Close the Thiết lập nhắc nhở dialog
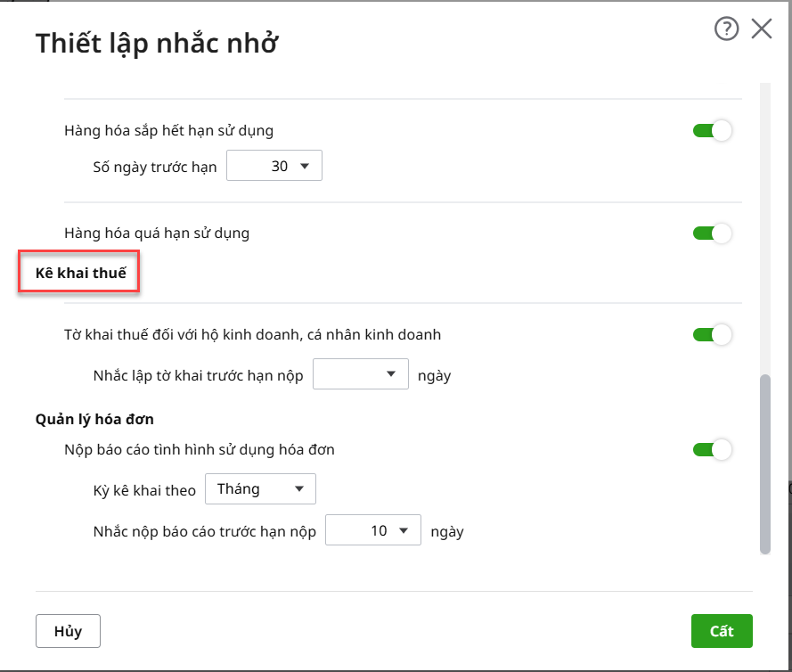The height and width of the screenshot is (672, 792). tap(762, 29)
